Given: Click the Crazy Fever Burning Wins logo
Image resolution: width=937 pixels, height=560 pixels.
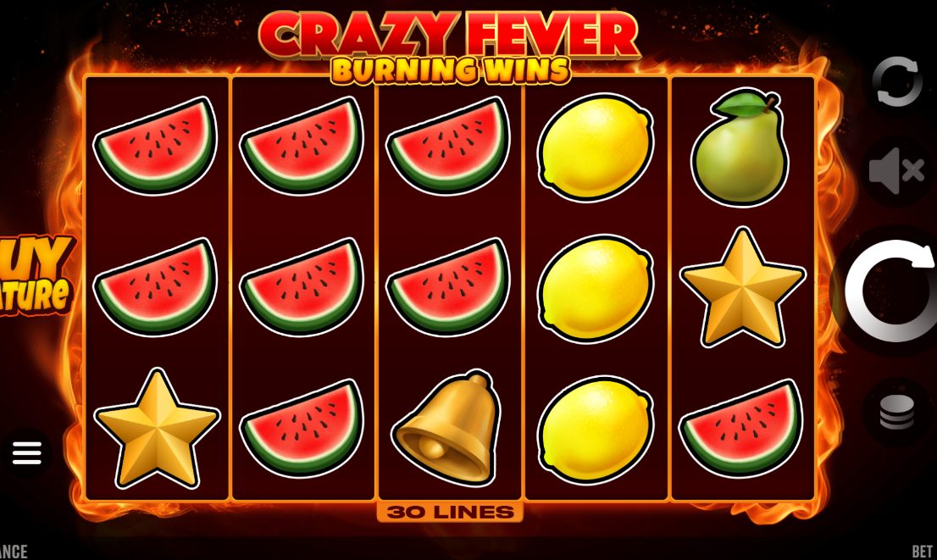Looking at the screenshot, I should pyautogui.click(x=449, y=47).
